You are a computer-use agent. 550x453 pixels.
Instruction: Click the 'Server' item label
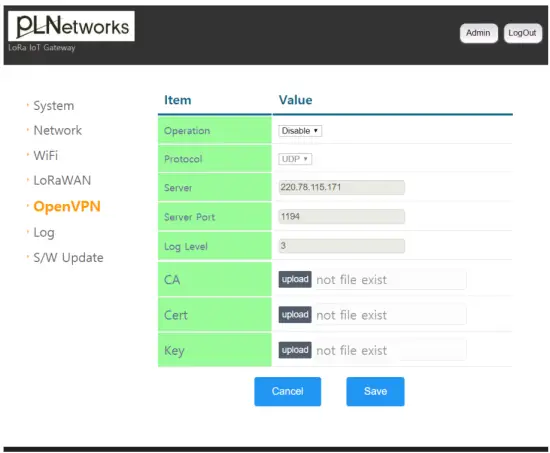tap(178, 188)
